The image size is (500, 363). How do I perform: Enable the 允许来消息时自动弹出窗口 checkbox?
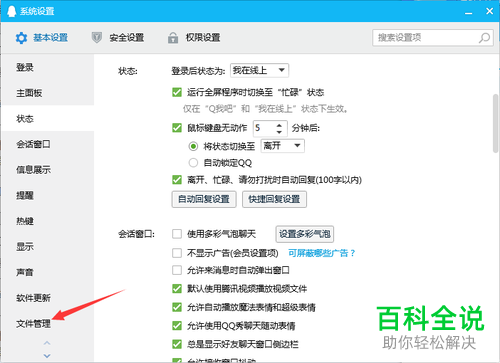177,270
